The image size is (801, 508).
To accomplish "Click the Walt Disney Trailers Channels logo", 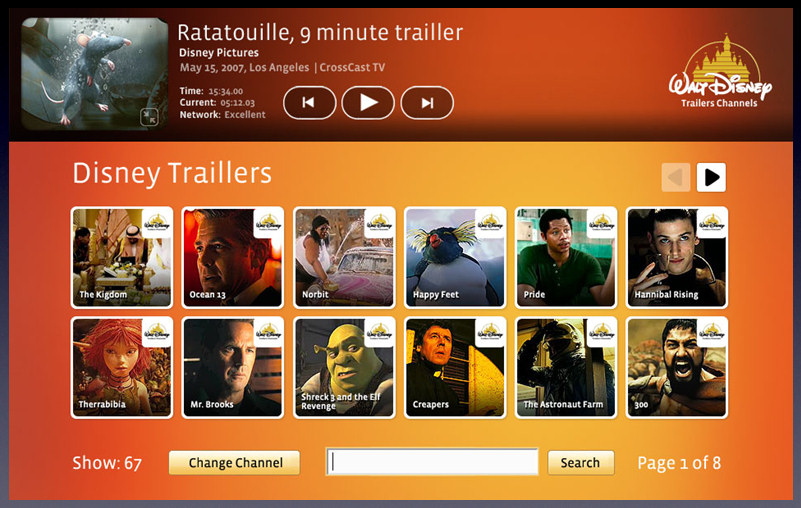I will point(720,73).
